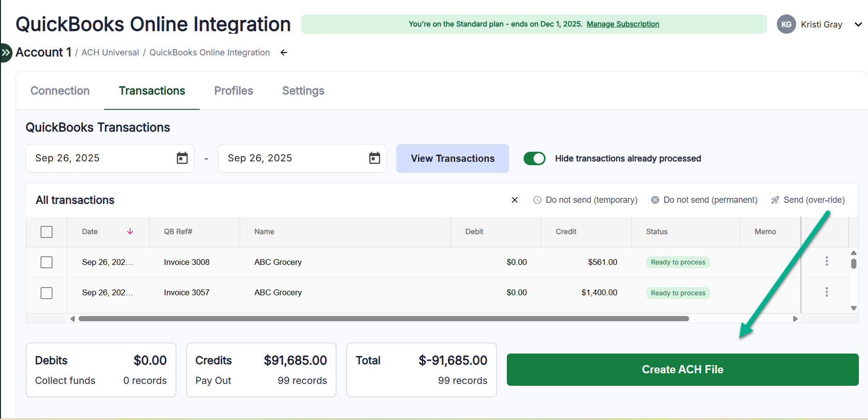
Task: Open the three-dot menu for Invoice 3057
Action: pos(827,292)
